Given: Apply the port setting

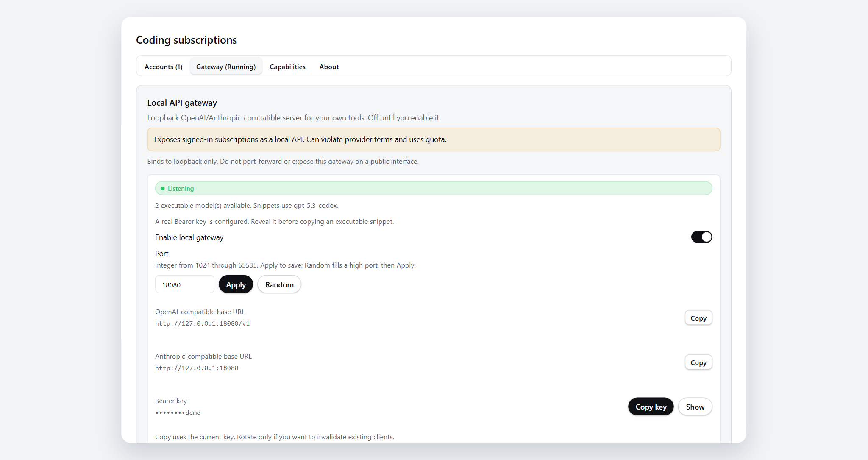Looking at the screenshot, I should (x=236, y=284).
